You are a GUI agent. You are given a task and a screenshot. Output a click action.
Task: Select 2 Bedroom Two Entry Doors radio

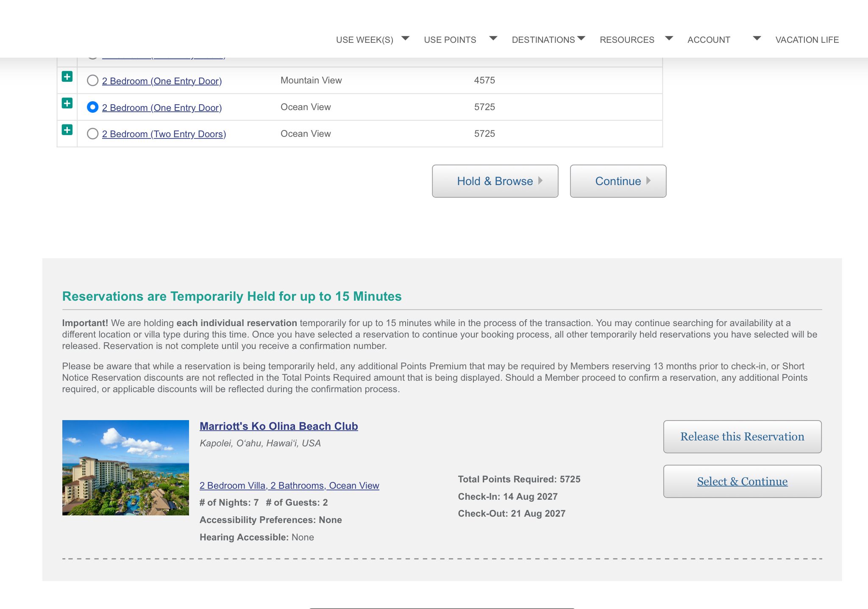(x=92, y=134)
